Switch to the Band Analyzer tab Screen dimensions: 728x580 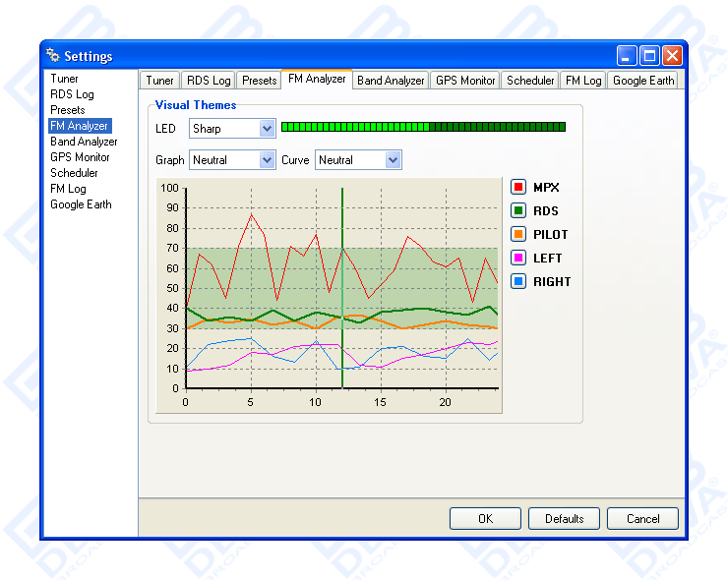point(391,81)
